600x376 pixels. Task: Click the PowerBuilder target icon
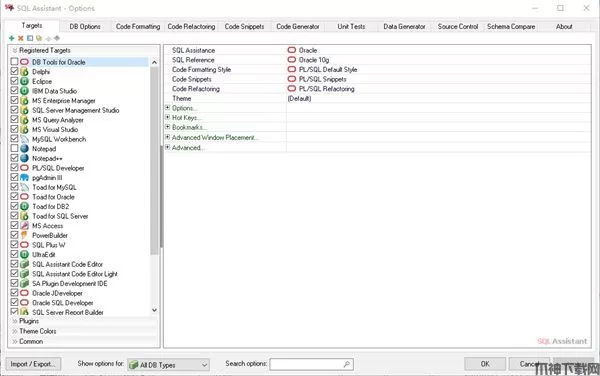point(24,235)
